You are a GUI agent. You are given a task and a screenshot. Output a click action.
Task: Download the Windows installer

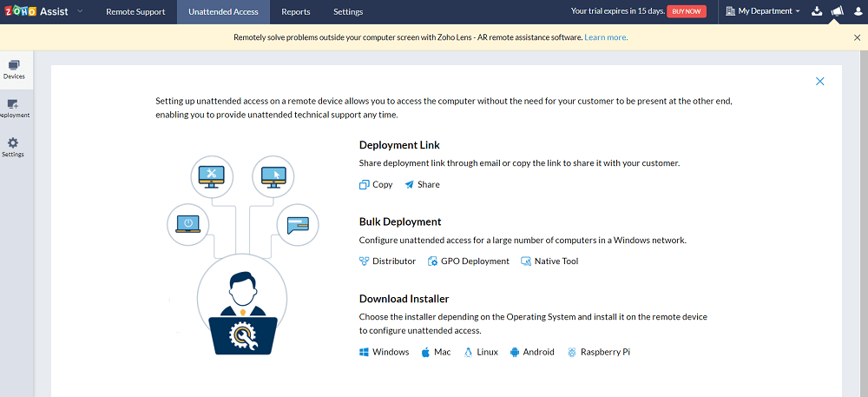click(385, 352)
